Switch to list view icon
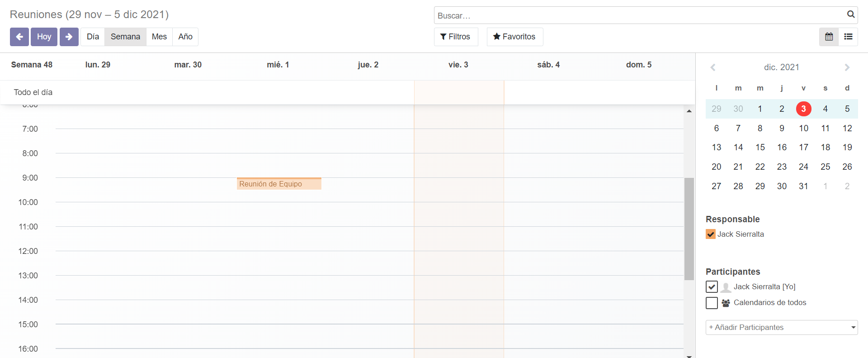868x358 pixels. point(848,37)
